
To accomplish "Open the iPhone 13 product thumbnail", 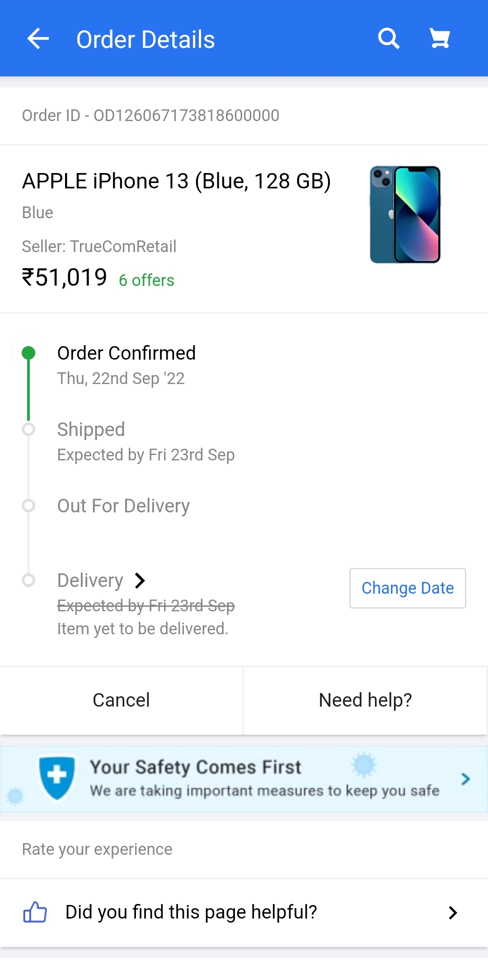I will point(405,215).
